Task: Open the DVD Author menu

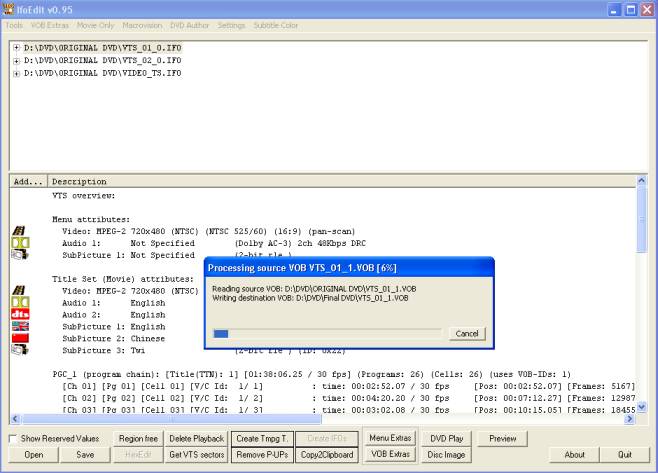Action: (190, 26)
